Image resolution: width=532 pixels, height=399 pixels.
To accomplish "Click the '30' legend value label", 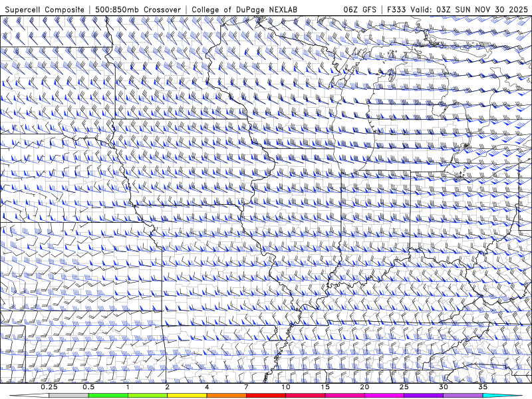I will 443,387.
